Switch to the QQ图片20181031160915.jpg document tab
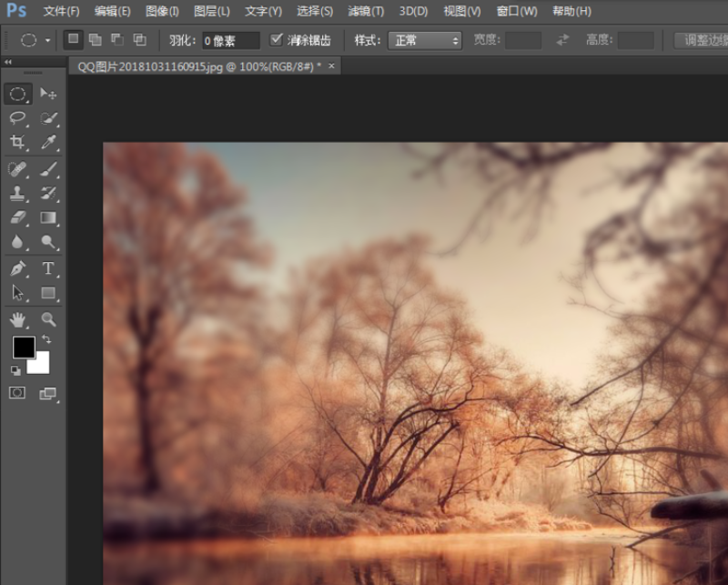Viewport: 728px width, 585px height. coord(199,66)
